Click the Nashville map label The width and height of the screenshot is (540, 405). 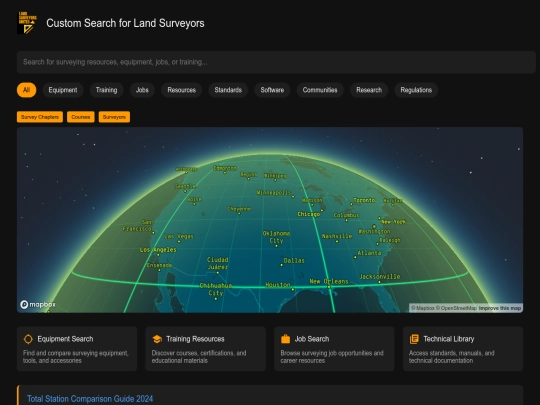pos(337,236)
